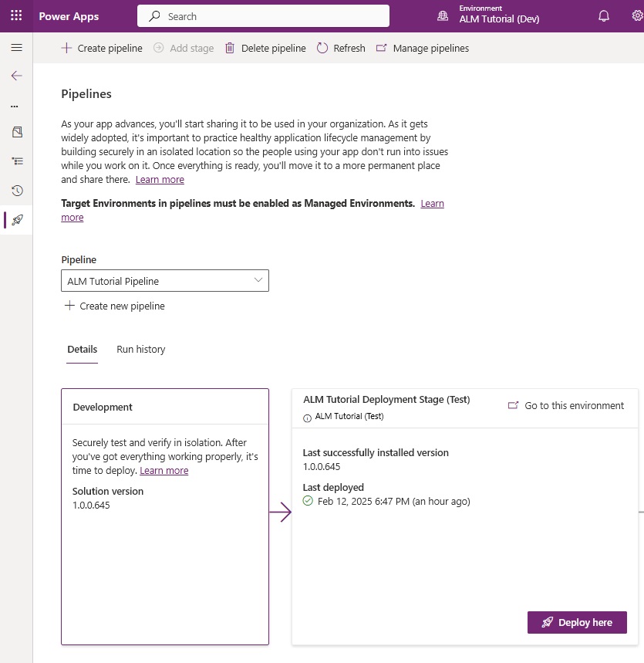Click Add stage in command bar
The width and height of the screenshot is (644, 663).
pyautogui.click(x=184, y=48)
